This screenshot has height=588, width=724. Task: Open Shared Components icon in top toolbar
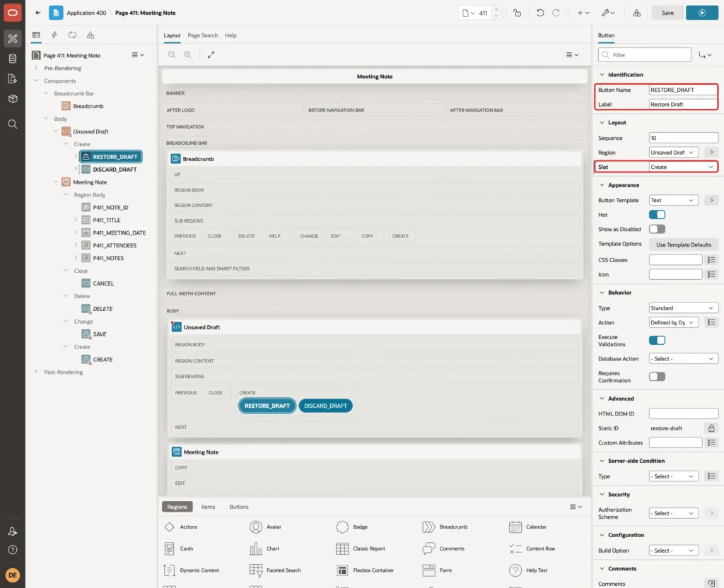(637, 13)
